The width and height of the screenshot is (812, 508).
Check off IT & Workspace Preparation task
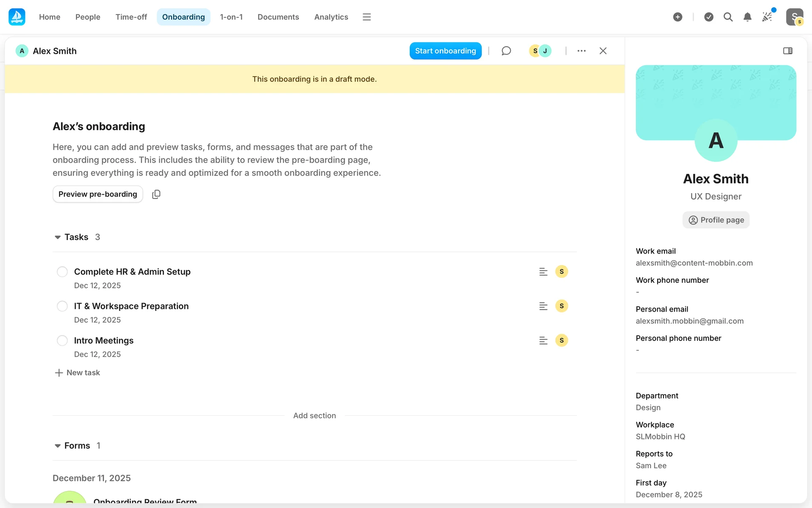click(62, 306)
